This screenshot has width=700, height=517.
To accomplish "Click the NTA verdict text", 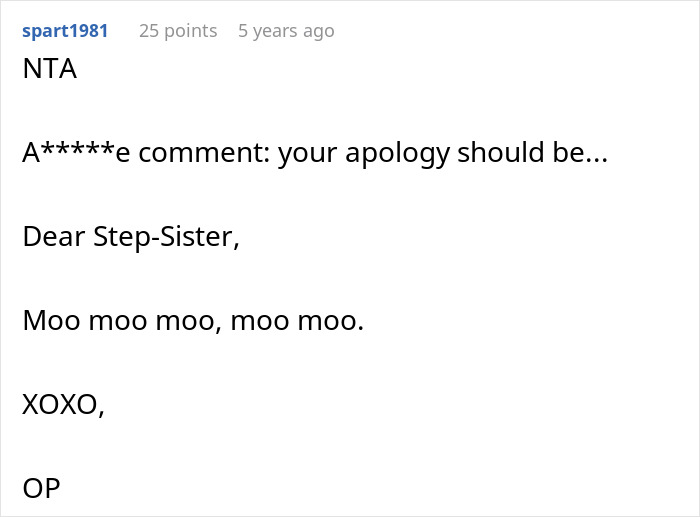I will click(49, 70).
